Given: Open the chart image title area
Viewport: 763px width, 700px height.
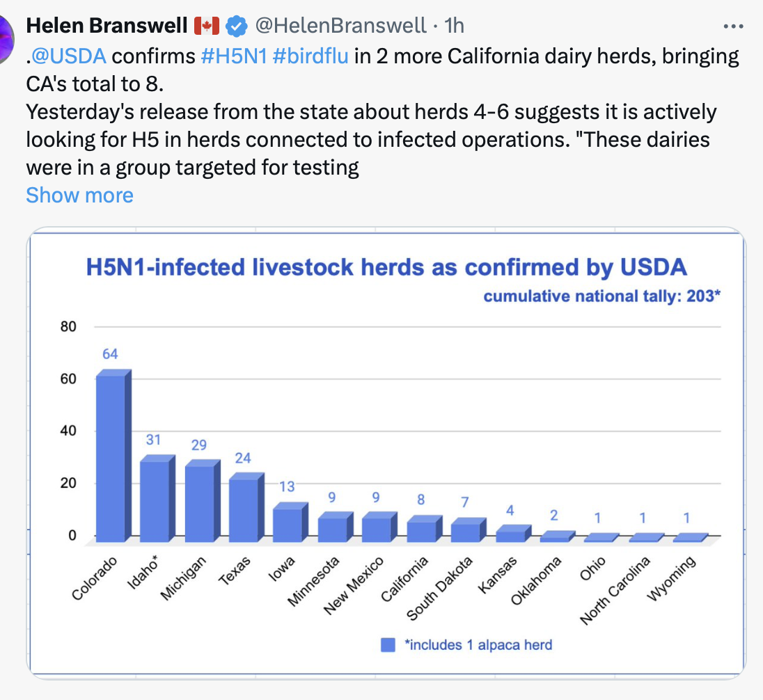Looking at the screenshot, I should tap(386, 267).
